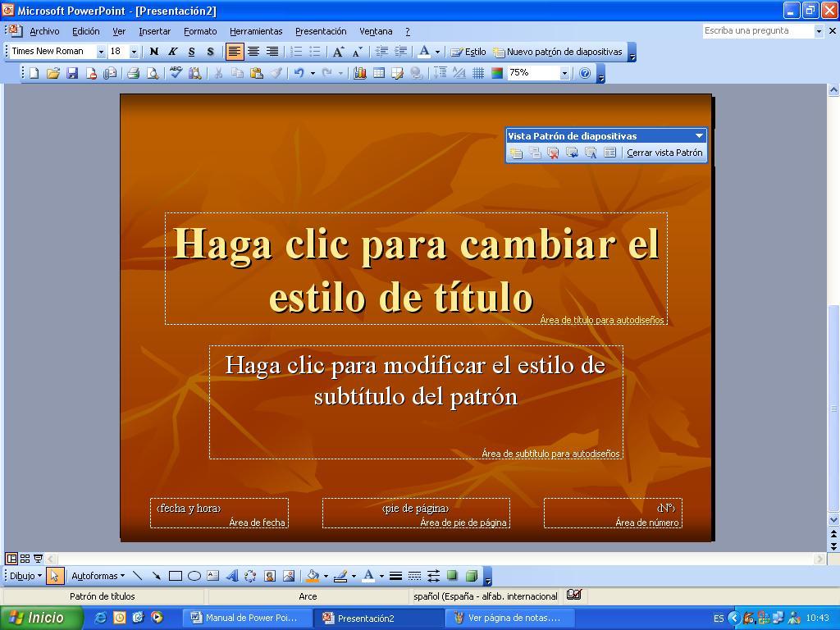Toggle bulleted list

coord(316,52)
